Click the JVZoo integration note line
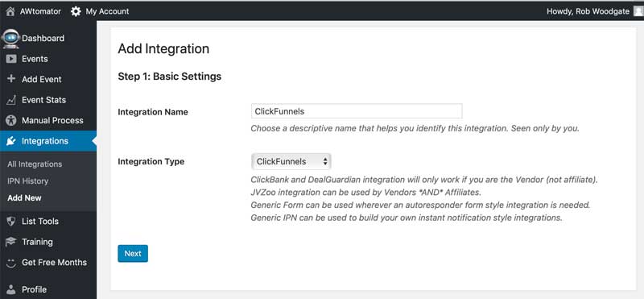 pyautogui.click(x=365, y=193)
